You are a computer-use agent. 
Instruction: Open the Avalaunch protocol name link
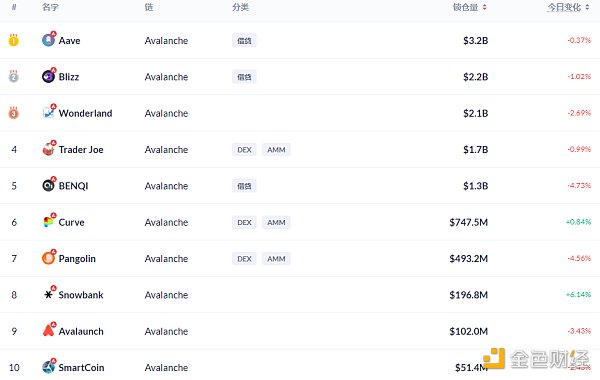pyautogui.click(x=81, y=331)
